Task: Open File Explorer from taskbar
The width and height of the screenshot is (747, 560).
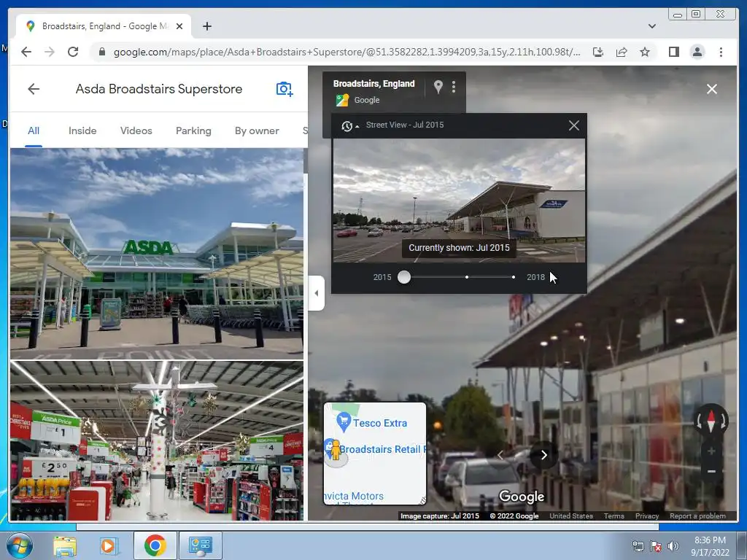Action: coord(65,545)
